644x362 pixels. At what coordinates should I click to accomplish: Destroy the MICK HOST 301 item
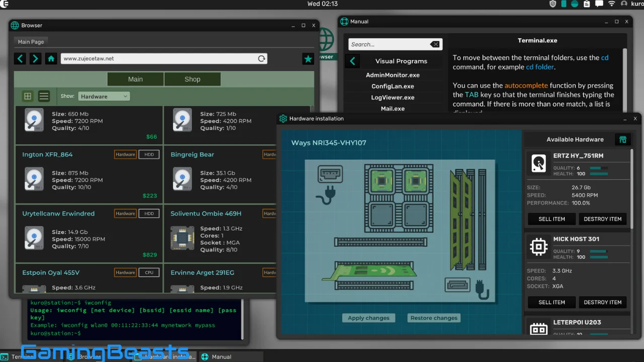tap(603, 302)
